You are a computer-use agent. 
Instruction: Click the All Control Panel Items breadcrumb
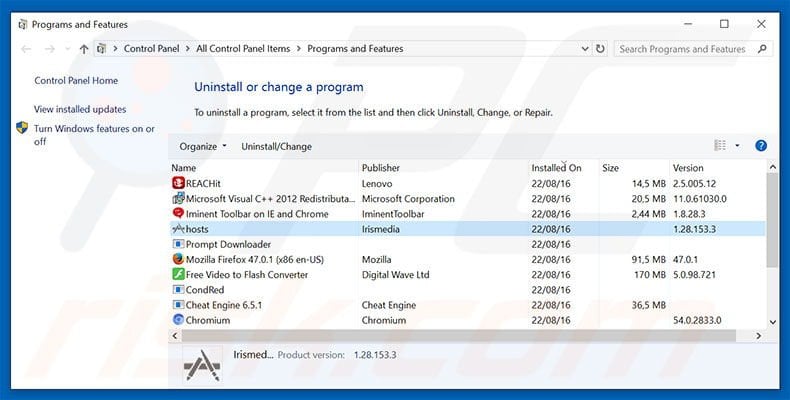(243, 49)
